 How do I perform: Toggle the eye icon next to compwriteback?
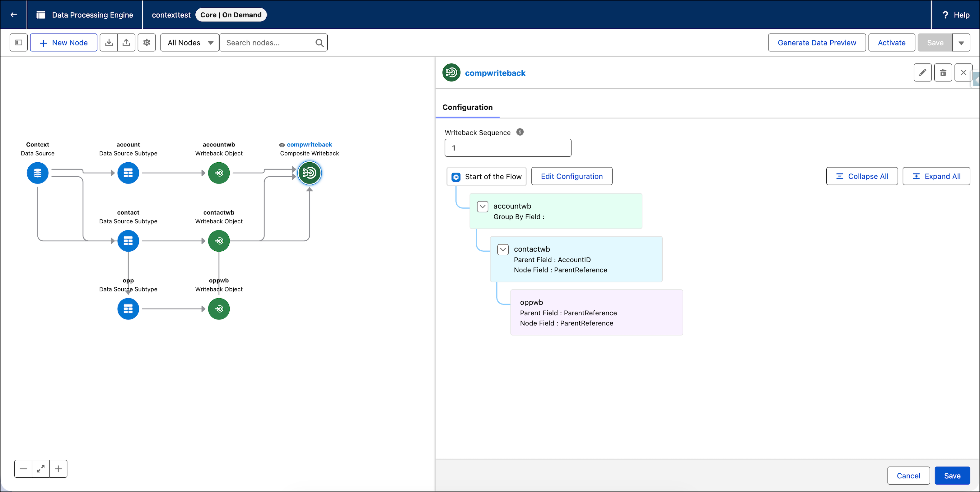[x=282, y=145]
